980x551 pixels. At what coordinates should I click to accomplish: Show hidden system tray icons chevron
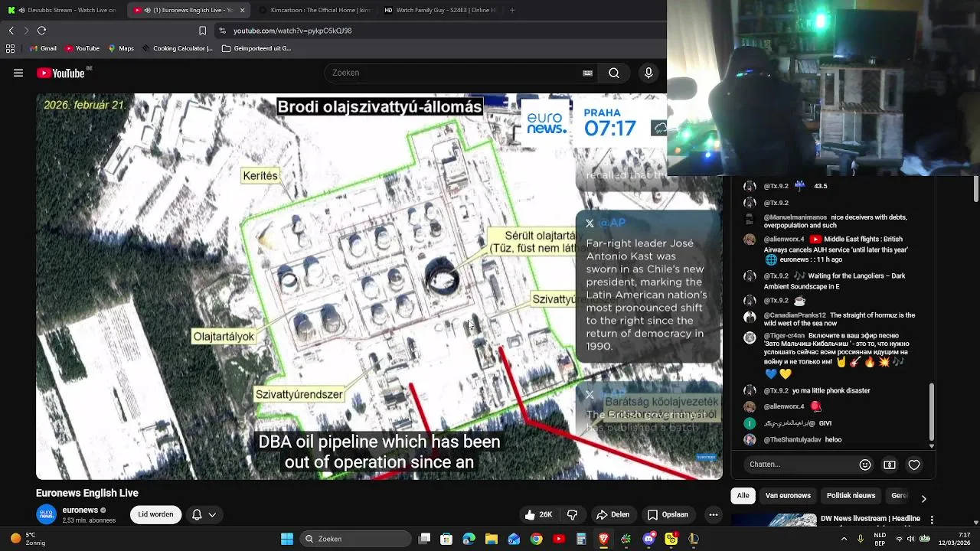tap(844, 539)
